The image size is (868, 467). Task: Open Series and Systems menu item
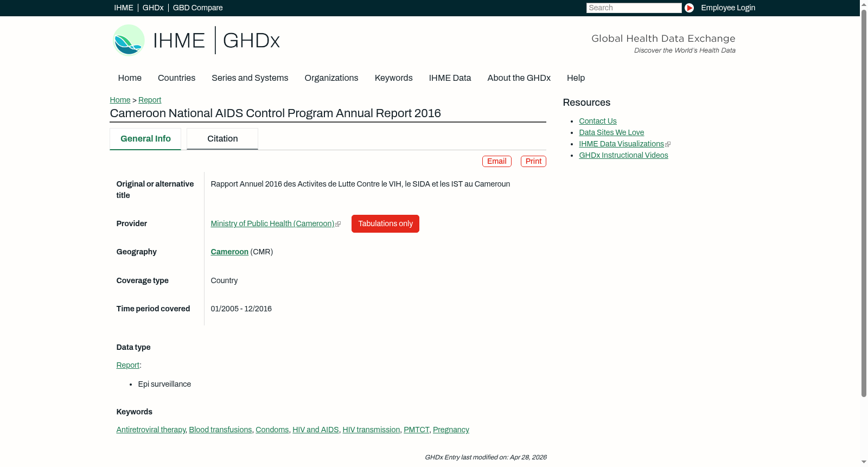tap(250, 78)
